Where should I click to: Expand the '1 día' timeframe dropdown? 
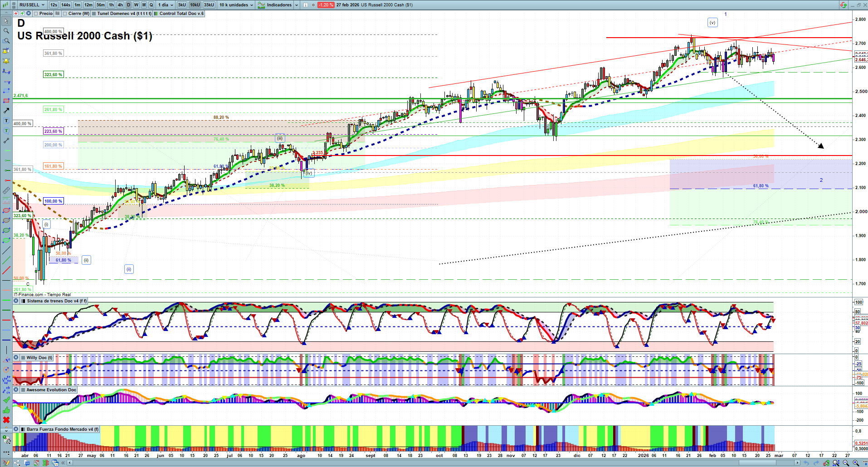(166, 5)
